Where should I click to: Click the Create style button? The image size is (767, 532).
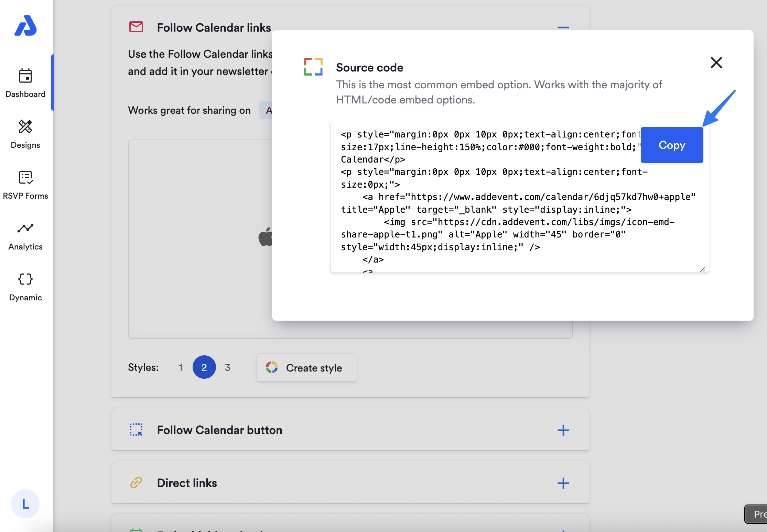pos(306,368)
